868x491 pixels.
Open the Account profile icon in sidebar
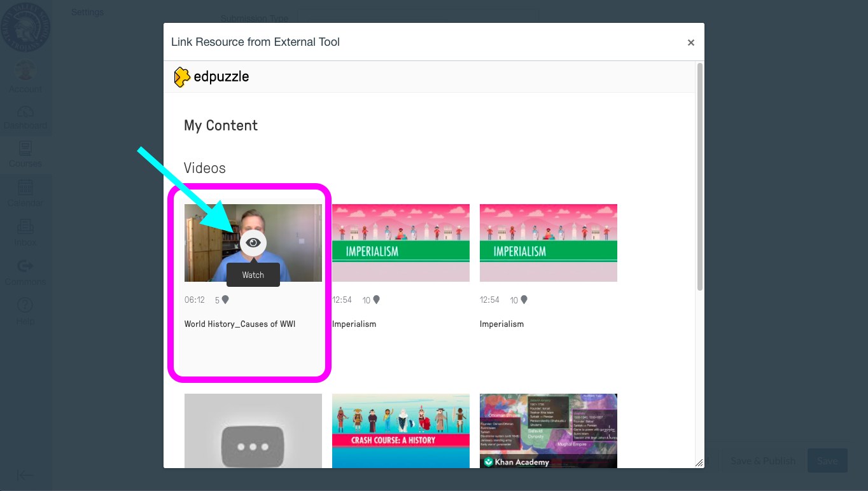tap(25, 71)
